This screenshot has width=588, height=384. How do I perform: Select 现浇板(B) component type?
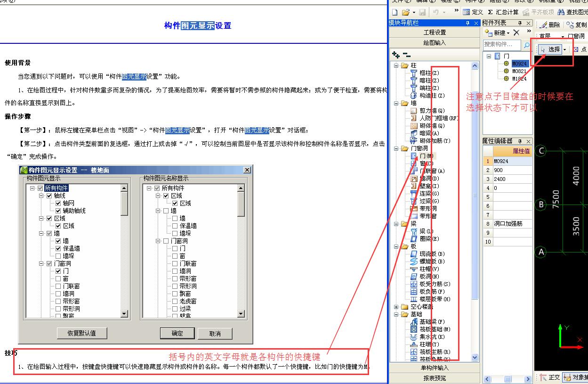(427, 254)
